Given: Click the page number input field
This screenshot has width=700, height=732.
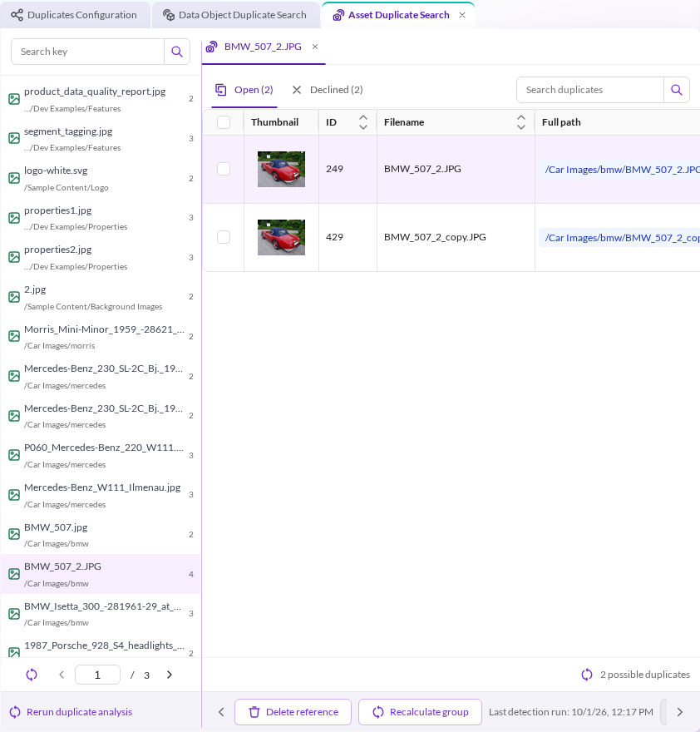Looking at the screenshot, I should click(x=97, y=675).
